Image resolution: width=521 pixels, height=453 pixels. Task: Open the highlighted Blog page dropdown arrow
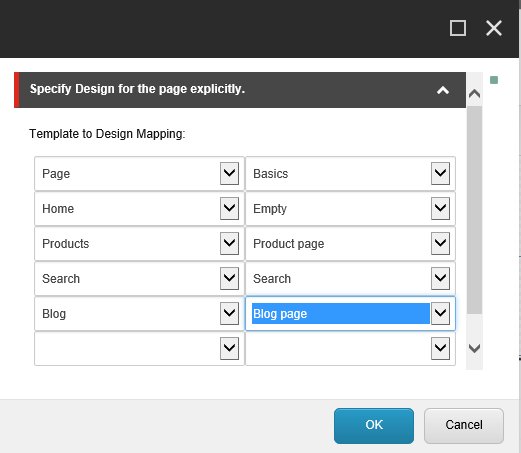(440, 313)
